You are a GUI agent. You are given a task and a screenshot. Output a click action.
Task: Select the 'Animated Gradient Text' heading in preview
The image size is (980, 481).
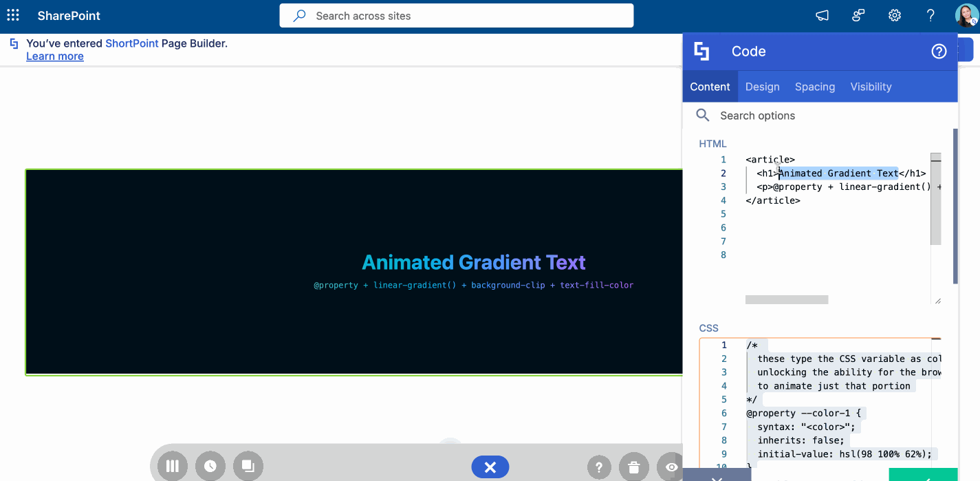click(x=474, y=262)
